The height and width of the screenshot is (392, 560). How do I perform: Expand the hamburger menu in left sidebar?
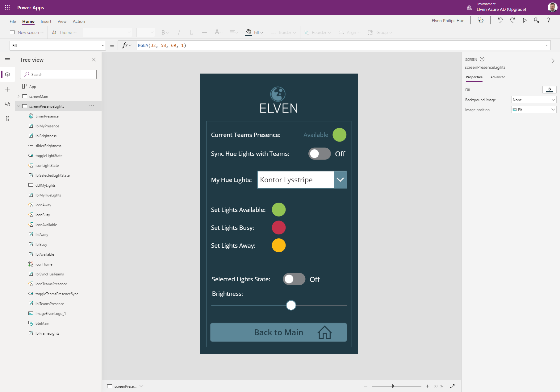pyautogui.click(x=7, y=60)
